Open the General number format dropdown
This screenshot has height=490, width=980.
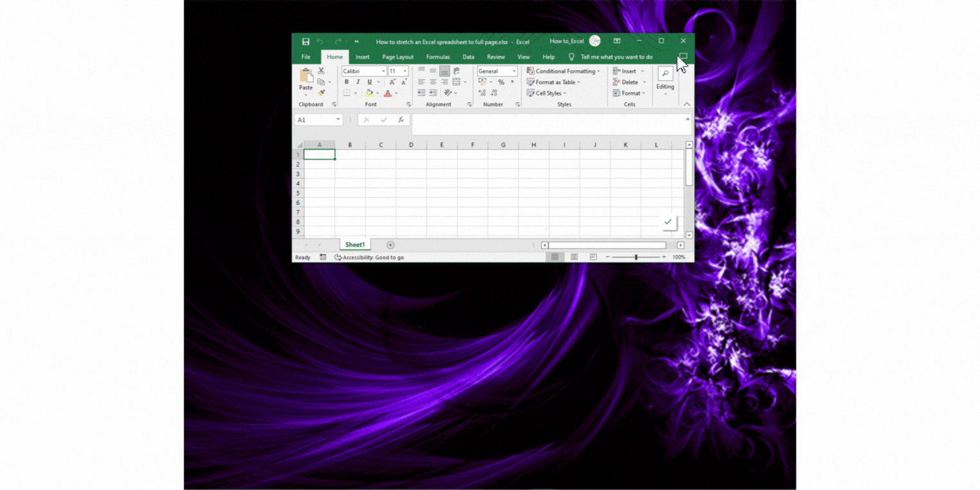[x=514, y=71]
